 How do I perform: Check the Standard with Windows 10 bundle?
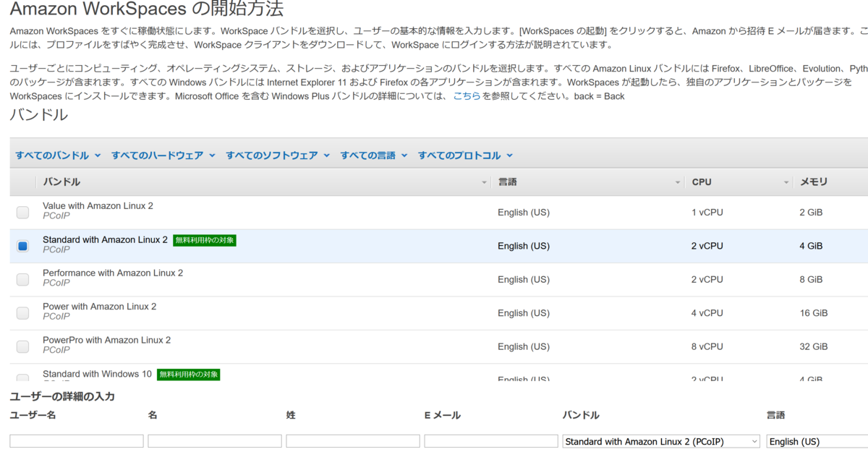point(22,379)
